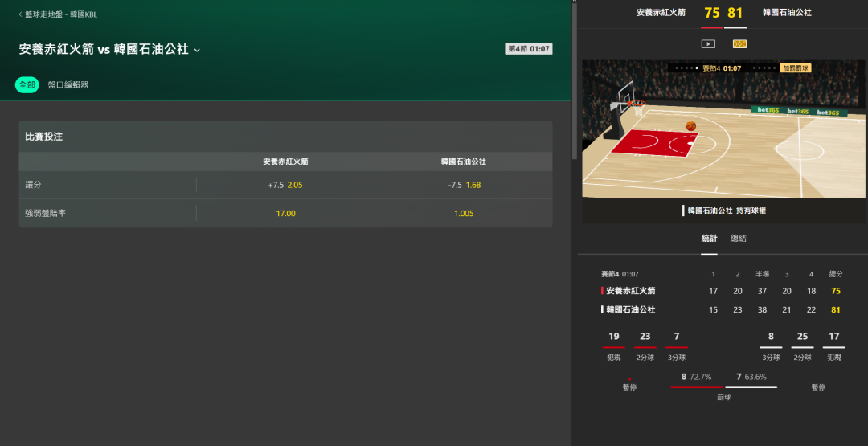Click the 第4節 01:07 game clock badge
This screenshot has height=446, width=868.
(x=528, y=49)
